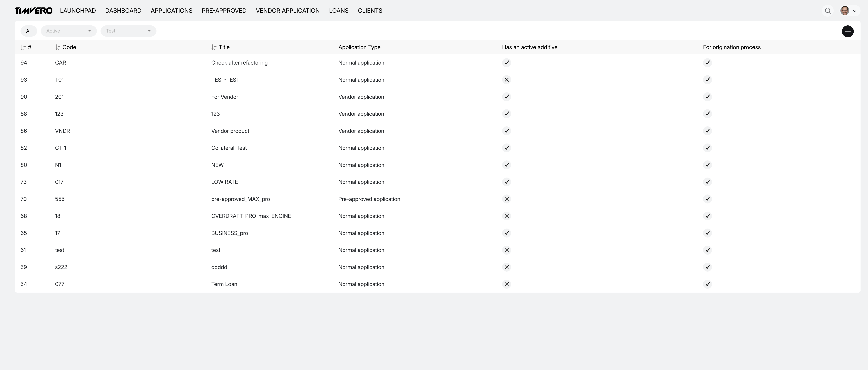
Task: Click the checkmark icon for VNDR additive status
Action: point(506,131)
